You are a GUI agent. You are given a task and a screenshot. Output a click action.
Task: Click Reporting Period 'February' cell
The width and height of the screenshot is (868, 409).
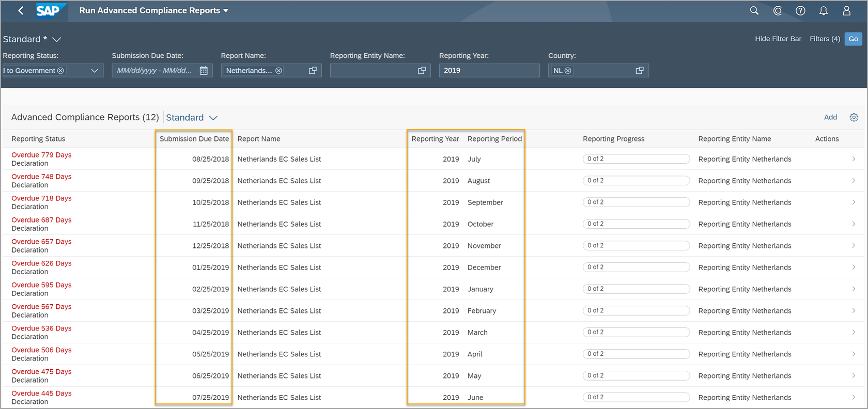[482, 311]
